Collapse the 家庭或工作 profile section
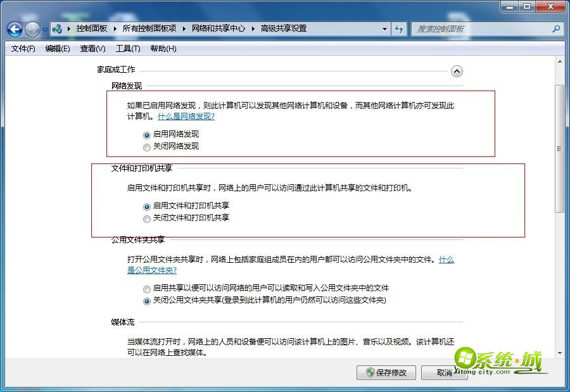 point(457,72)
